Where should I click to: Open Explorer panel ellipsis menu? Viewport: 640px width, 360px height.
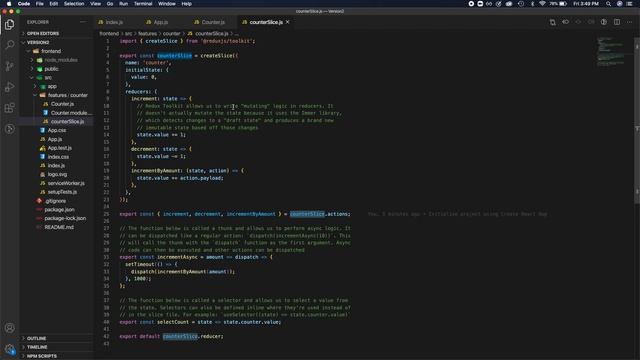(83, 22)
